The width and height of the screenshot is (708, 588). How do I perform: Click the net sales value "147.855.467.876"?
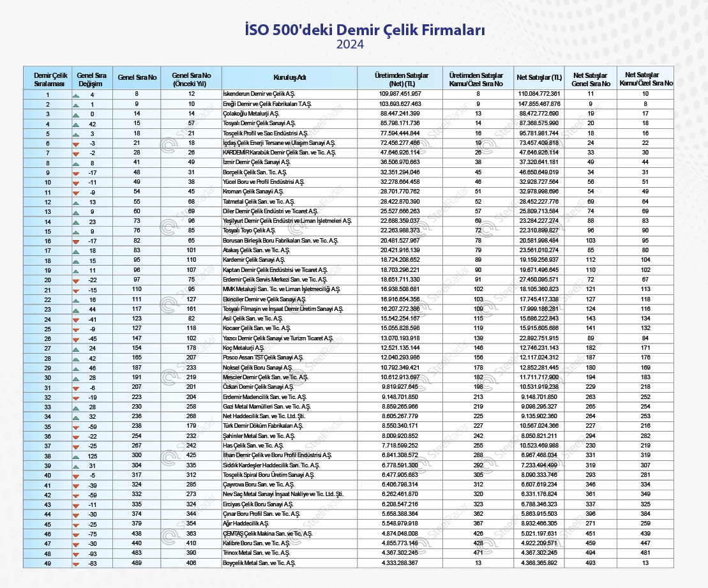pos(539,104)
